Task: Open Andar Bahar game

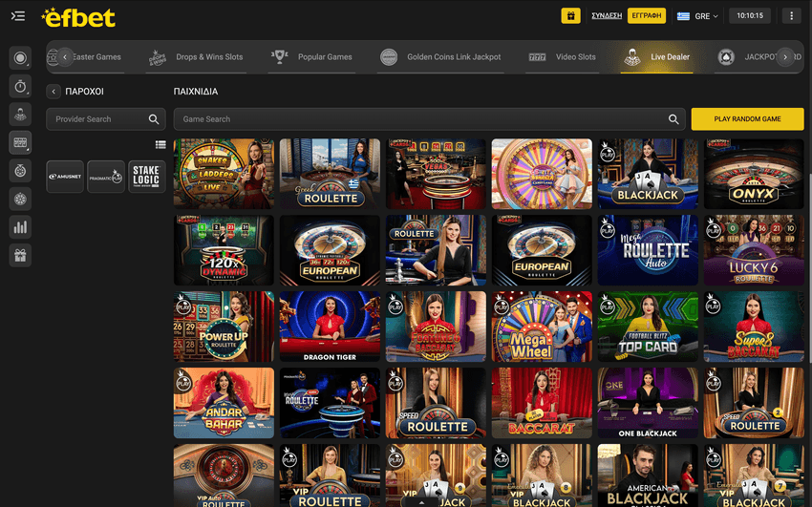Action: pos(224,403)
